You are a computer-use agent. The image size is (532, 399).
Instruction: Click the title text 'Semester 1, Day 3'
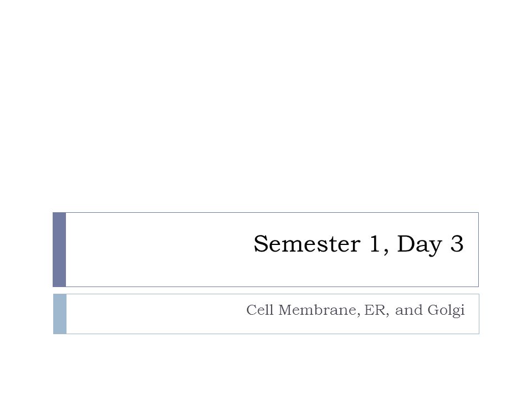359,244
